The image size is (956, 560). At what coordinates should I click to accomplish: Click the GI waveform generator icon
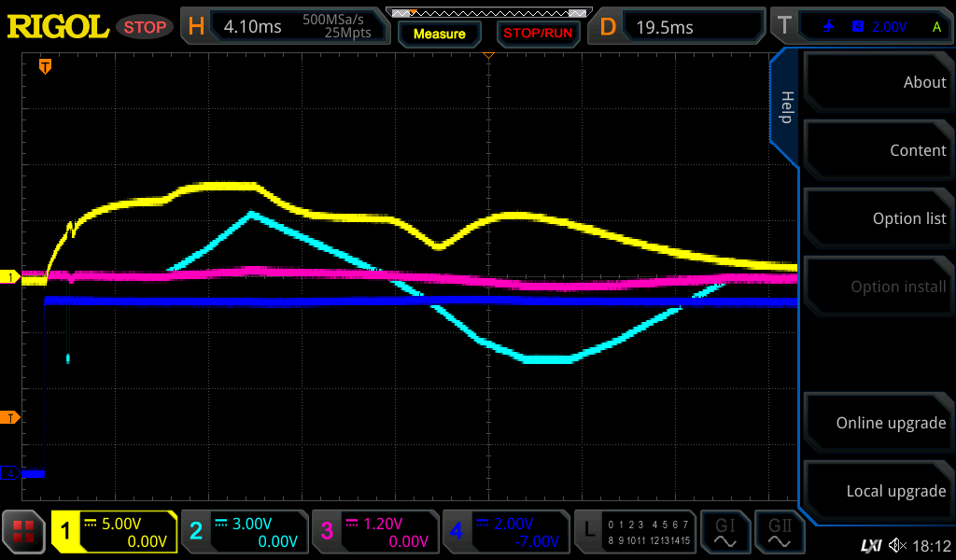point(724,532)
